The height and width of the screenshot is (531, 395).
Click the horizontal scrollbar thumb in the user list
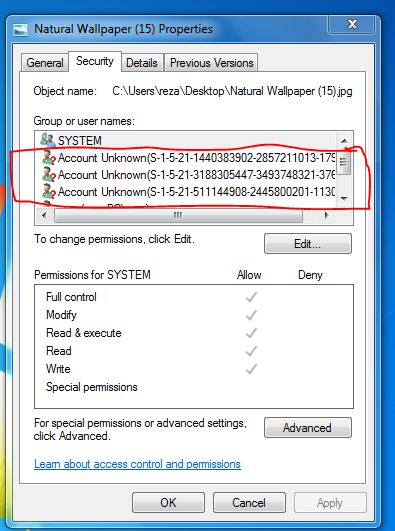click(178, 215)
